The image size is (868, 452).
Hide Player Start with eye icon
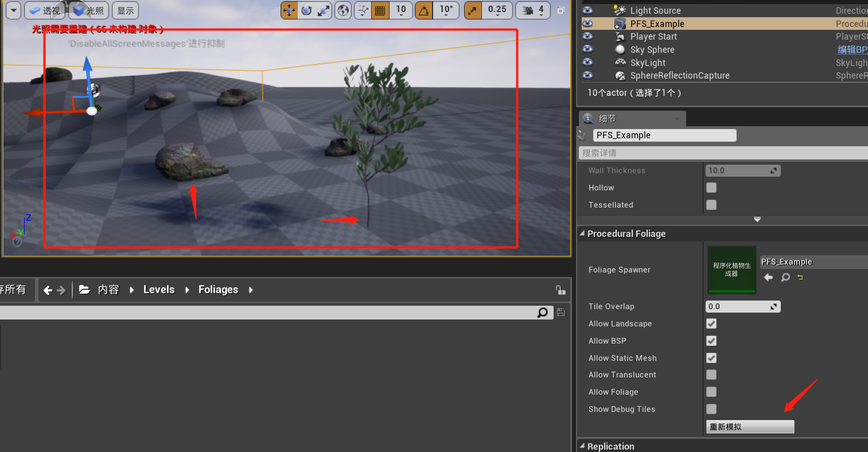point(587,36)
